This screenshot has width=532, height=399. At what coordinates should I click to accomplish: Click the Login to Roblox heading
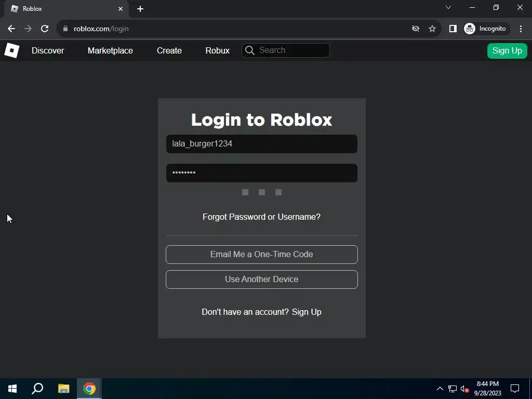tap(262, 120)
